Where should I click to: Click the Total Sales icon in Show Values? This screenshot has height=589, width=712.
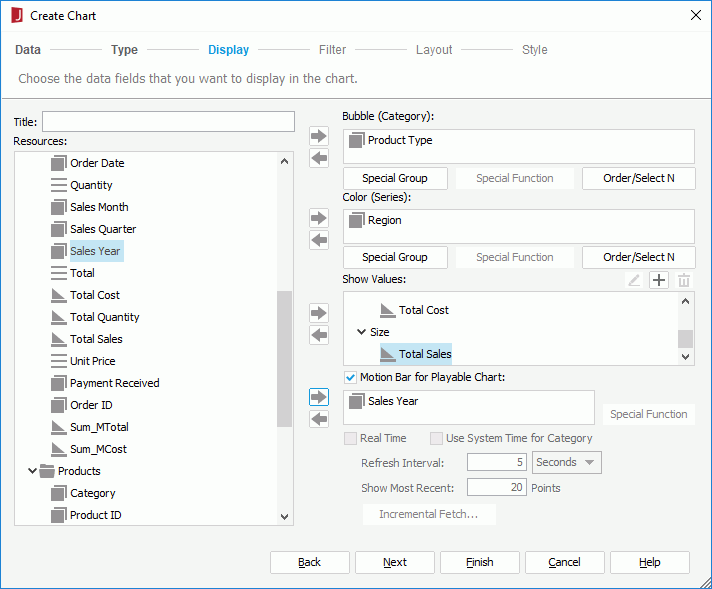click(387, 354)
